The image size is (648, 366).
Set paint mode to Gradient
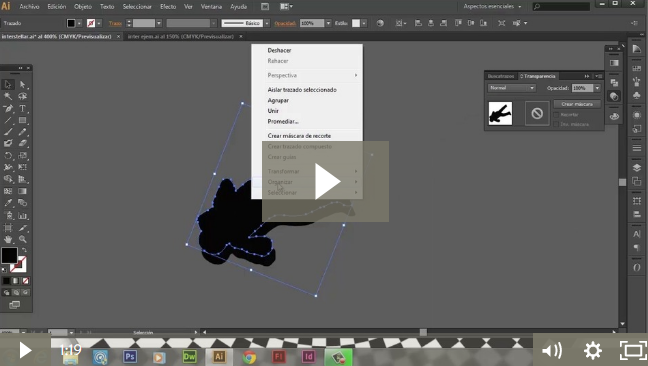click(x=16, y=281)
